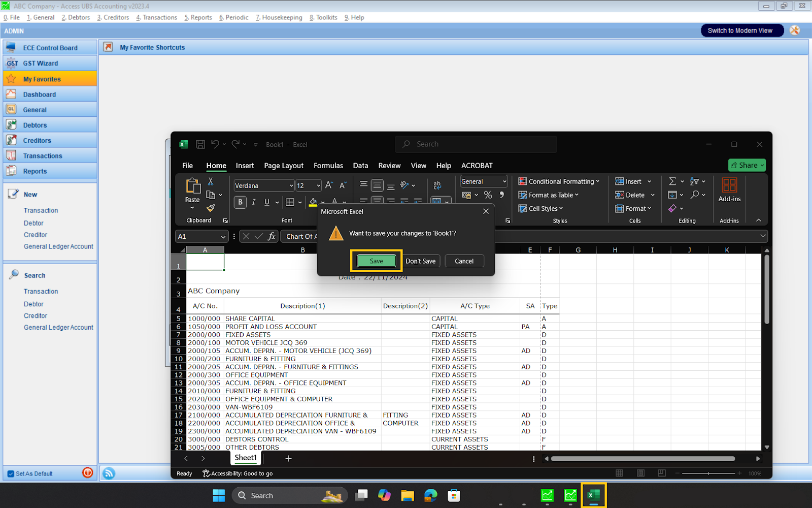Screen dimensions: 812x508
Task: Toggle middle align in the Alignment group
Action: pyautogui.click(x=377, y=185)
